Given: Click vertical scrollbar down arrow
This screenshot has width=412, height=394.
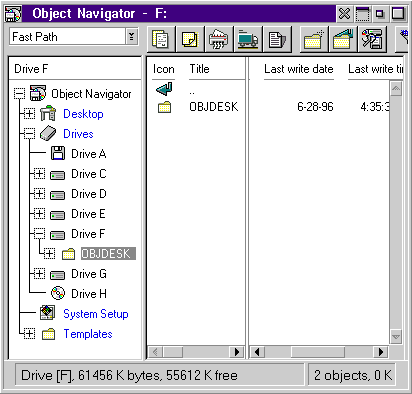Looking at the screenshot, I should coord(396,337).
